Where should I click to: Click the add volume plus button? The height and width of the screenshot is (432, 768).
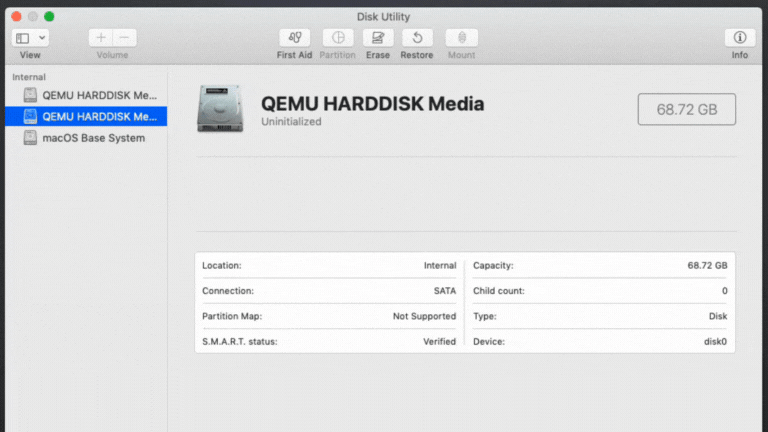(101, 38)
